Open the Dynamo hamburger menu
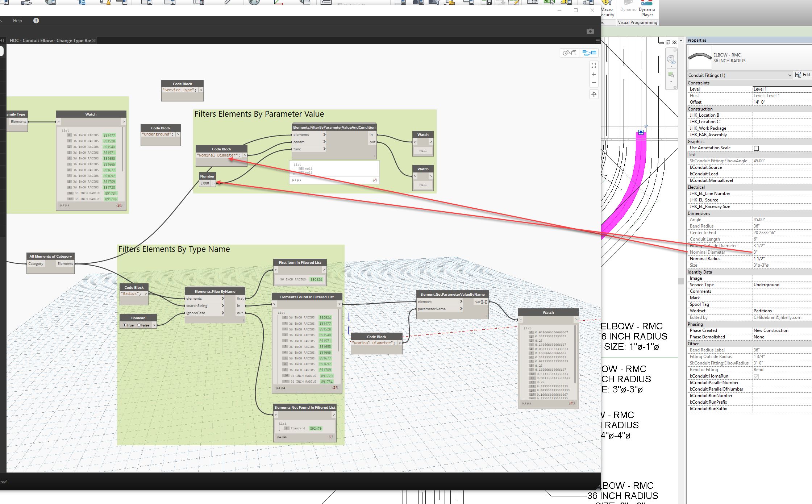This screenshot has height=504, width=812. [x=597, y=40]
